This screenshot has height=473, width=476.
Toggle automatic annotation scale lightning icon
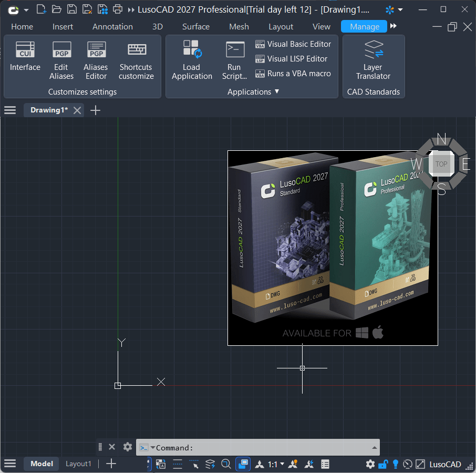[x=309, y=464]
